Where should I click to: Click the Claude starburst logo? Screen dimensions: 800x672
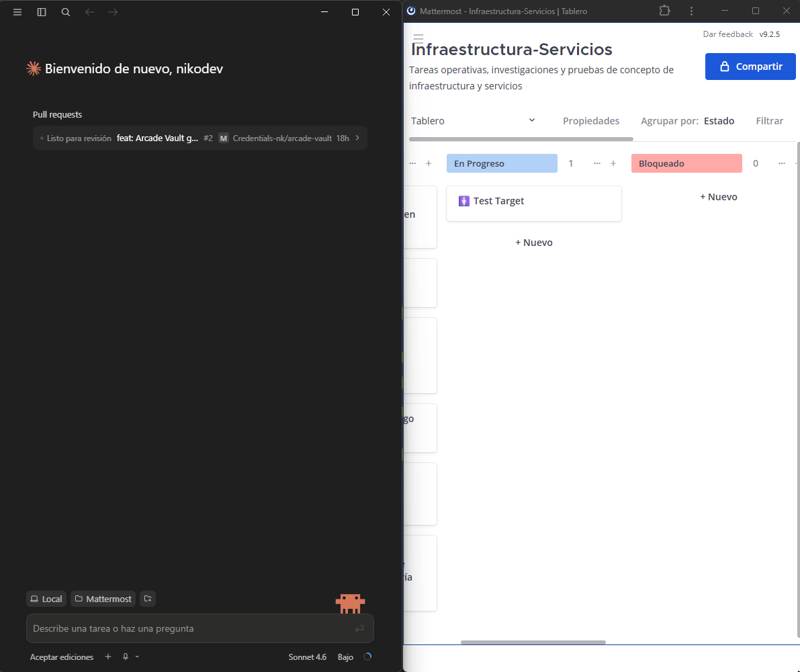coord(34,69)
